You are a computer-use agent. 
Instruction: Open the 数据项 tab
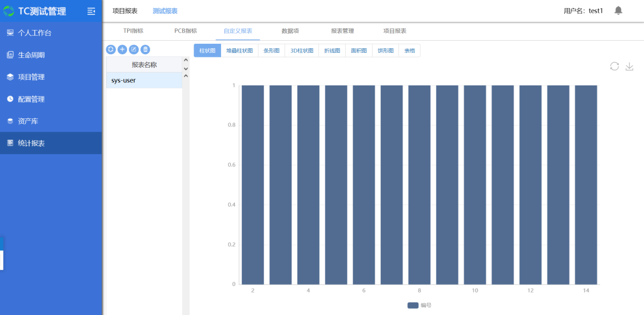[x=290, y=31]
